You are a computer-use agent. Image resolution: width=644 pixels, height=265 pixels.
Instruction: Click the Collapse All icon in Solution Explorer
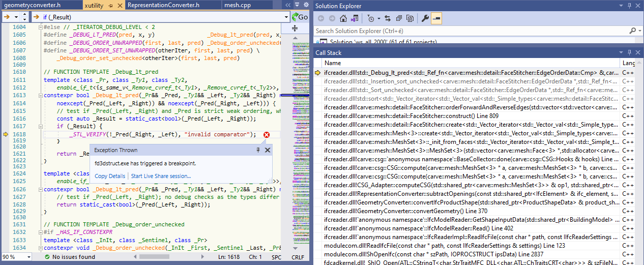tap(398, 18)
